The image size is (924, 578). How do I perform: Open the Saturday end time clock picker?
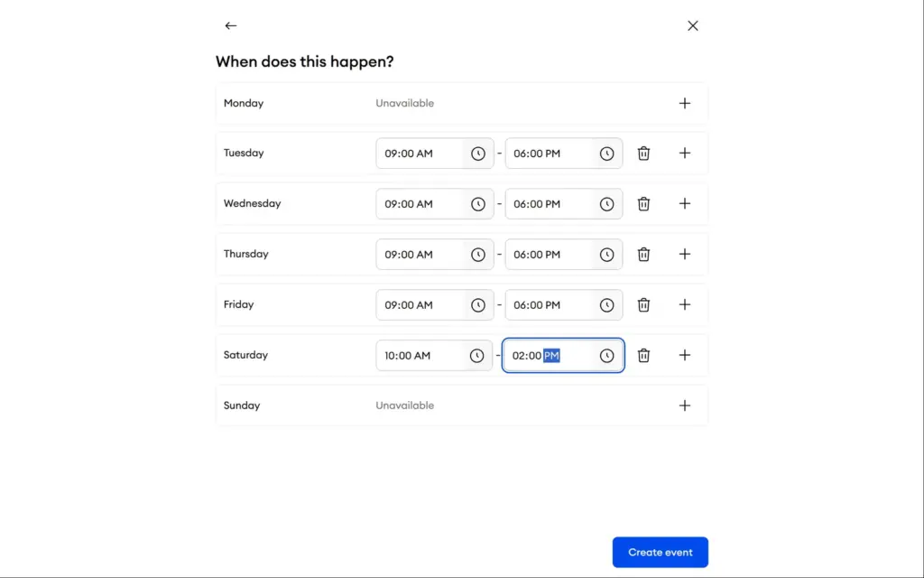[x=606, y=355]
